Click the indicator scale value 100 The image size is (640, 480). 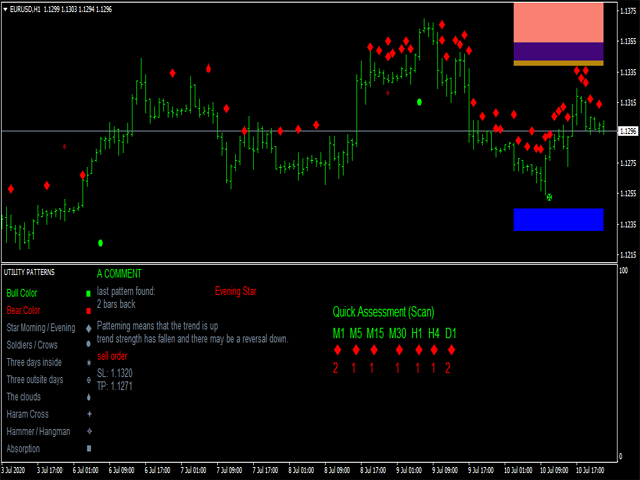624,271
